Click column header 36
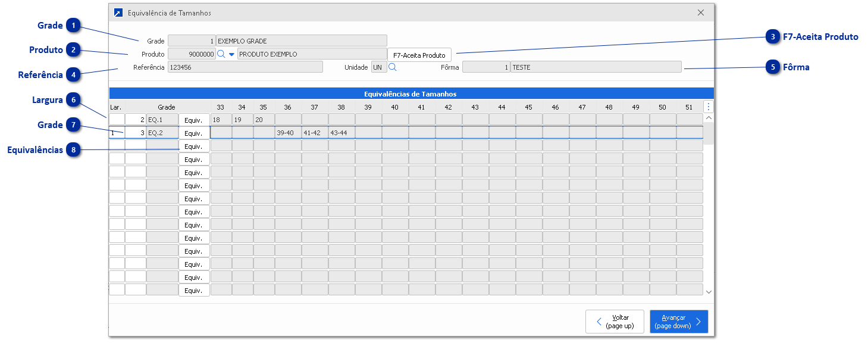This screenshot has height=346, width=868. [x=288, y=107]
